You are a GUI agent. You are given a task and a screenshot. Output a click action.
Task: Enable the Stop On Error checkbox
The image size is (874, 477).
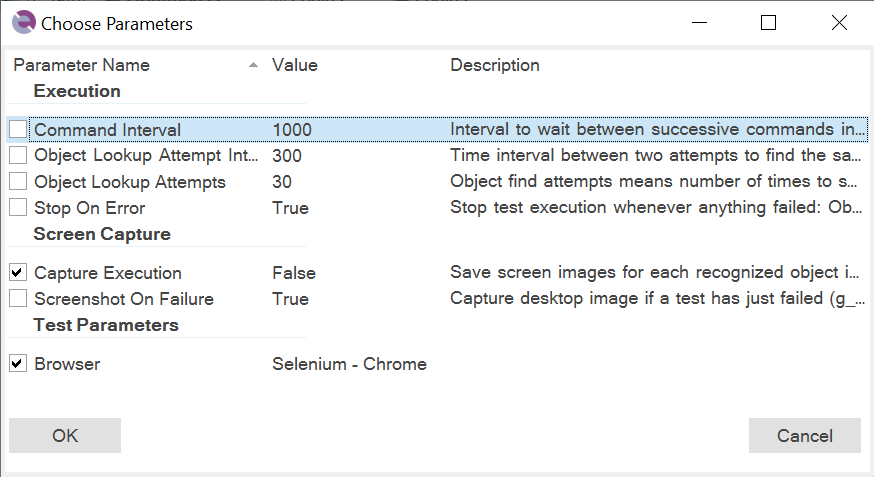(18, 207)
